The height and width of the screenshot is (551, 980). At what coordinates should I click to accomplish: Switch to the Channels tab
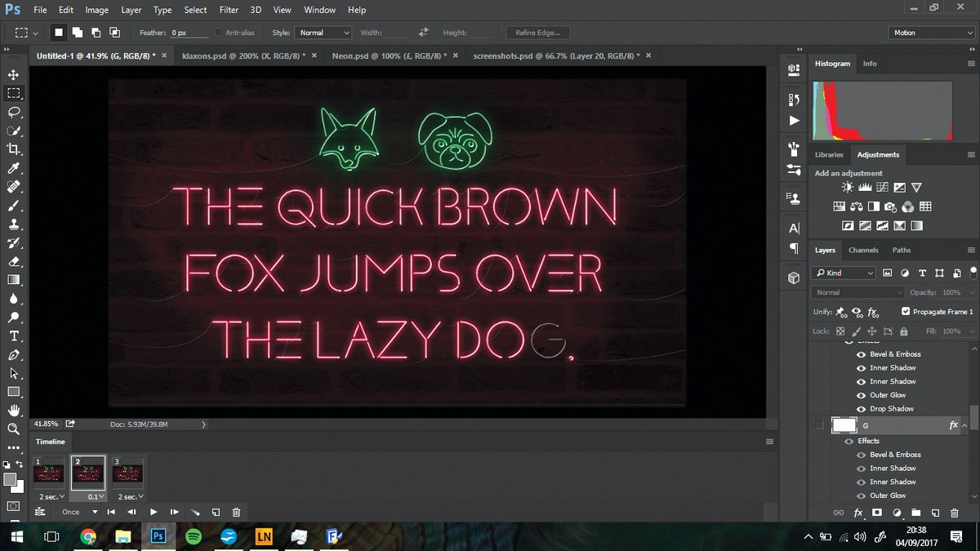(863, 250)
